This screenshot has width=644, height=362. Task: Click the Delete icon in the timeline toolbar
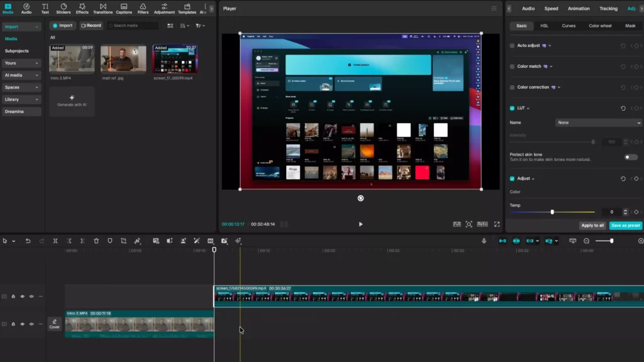pyautogui.click(x=96, y=241)
